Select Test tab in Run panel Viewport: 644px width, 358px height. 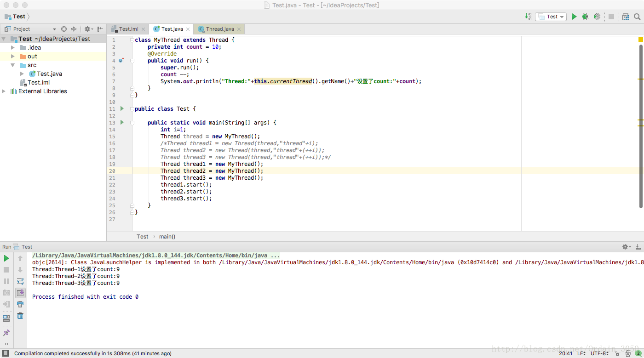point(23,247)
